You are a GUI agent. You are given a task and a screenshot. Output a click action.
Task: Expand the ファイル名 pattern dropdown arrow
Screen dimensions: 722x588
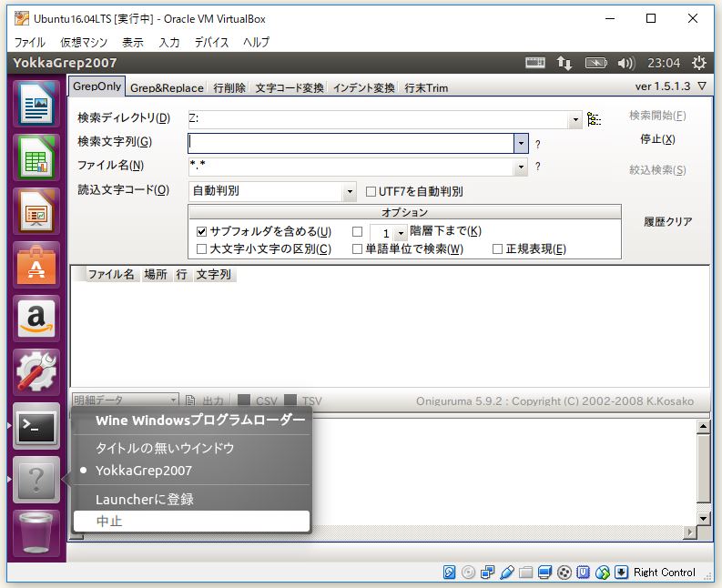(x=521, y=167)
